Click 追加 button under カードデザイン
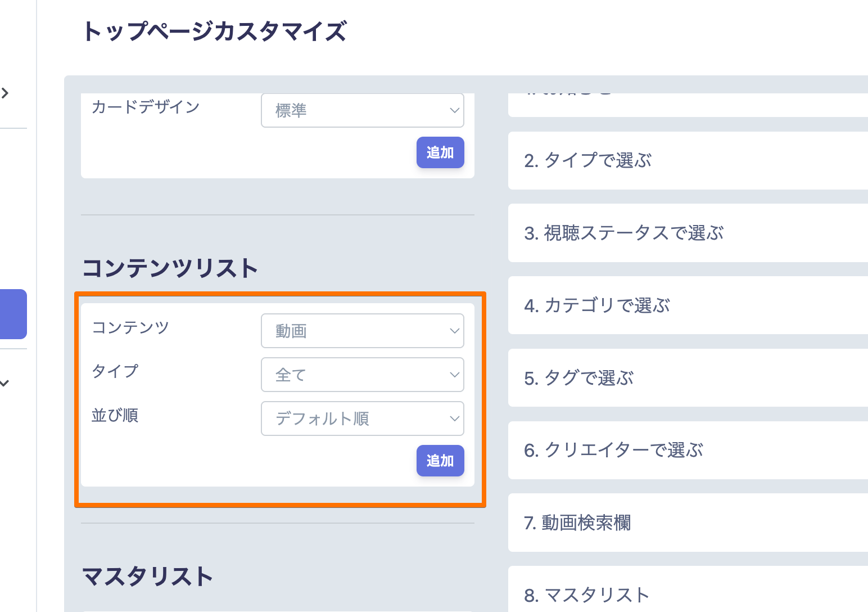868x612 pixels. point(440,152)
